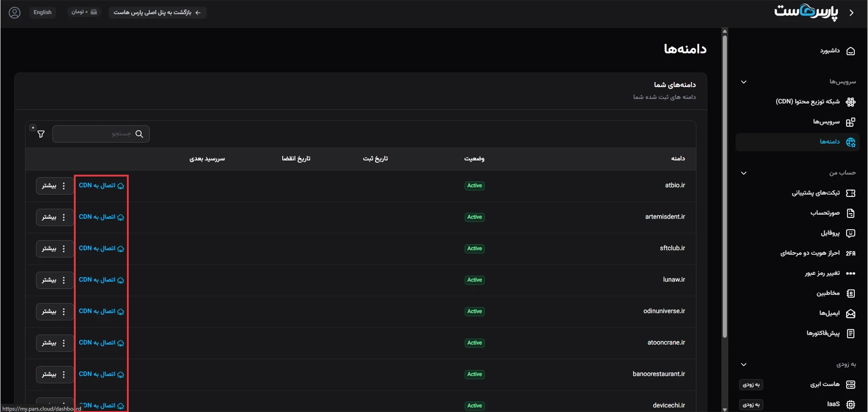Select domain name atooncrane.ir
The image size is (868, 412).
(666, 342)
